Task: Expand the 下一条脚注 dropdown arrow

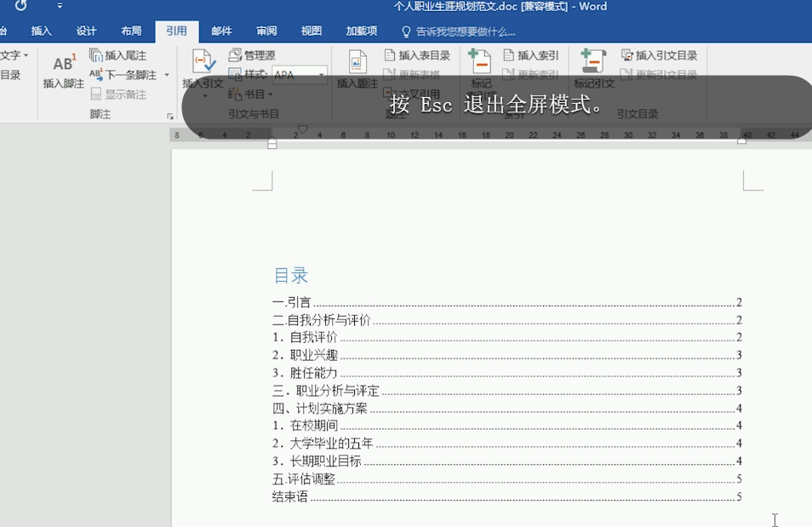Action: pyautogui.click(x=167, y=75)
